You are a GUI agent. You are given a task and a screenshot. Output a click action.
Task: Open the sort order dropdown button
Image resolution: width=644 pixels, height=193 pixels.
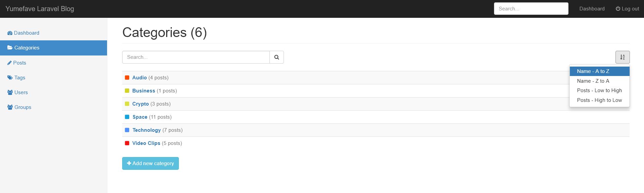point(623,57)
